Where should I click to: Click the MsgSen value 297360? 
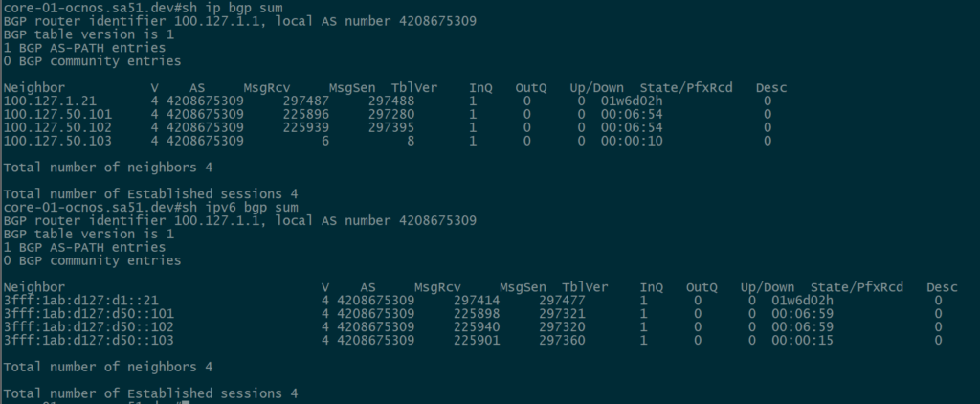562,340
